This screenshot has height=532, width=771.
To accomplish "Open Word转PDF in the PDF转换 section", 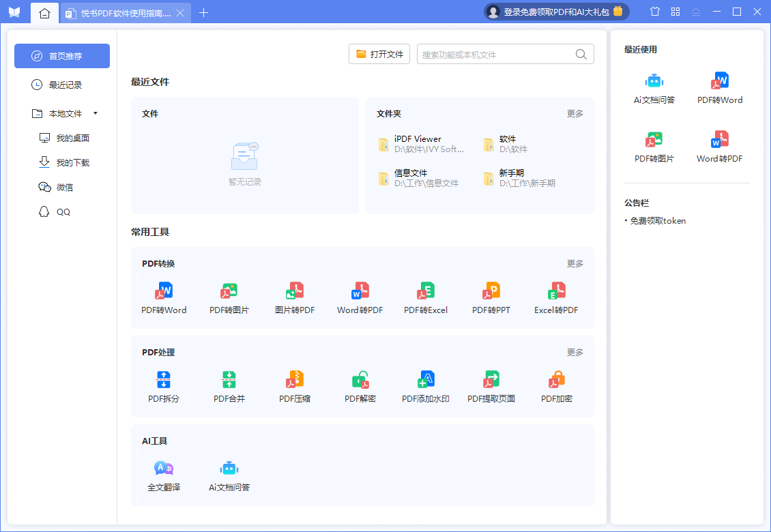I will pos(360,298).
